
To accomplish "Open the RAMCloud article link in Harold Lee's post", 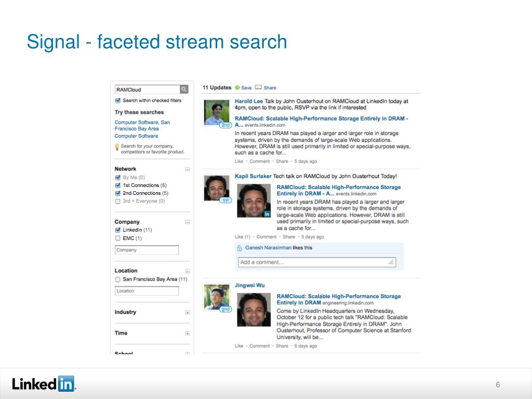I will (321, 122).
